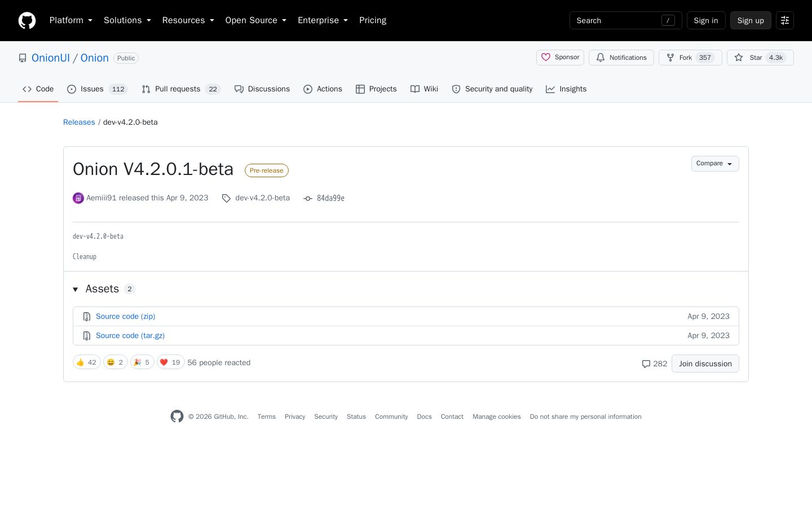Open the dev-v4.2.0-beta tag link

tap(262, 198)
